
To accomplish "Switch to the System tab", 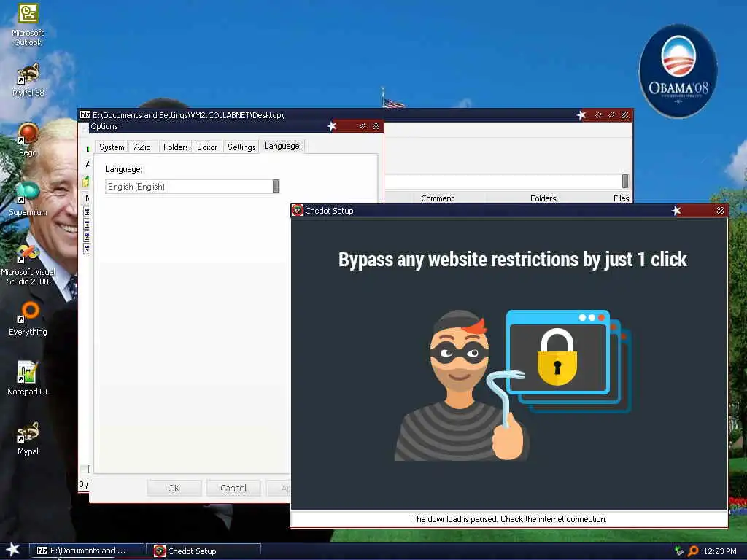I will [x=112, y=147].
